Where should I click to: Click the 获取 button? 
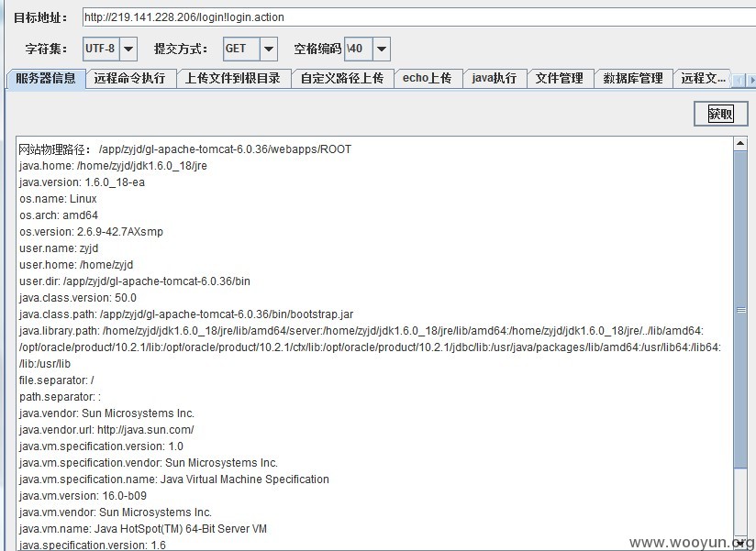pos(721,115)
